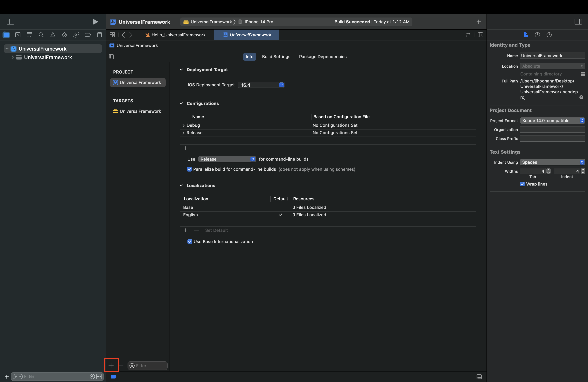
Task: Open the Breakpoint navigator
Action: click(88, 35)
